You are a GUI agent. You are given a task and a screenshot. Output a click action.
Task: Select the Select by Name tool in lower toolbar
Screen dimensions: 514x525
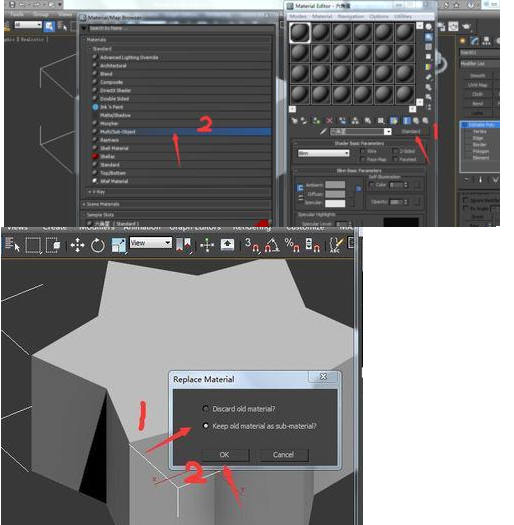pyautogui.click(x=12, y=244)
